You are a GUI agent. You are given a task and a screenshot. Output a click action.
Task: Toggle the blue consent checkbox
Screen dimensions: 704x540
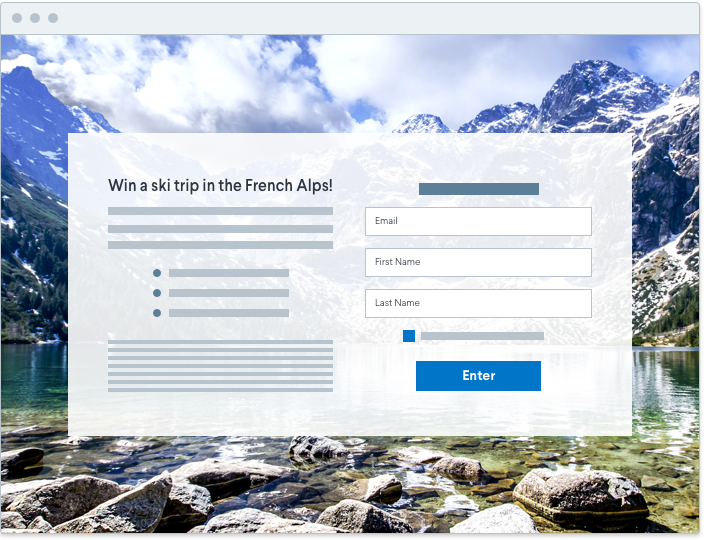pyautogui.click(x=409, y=336)
